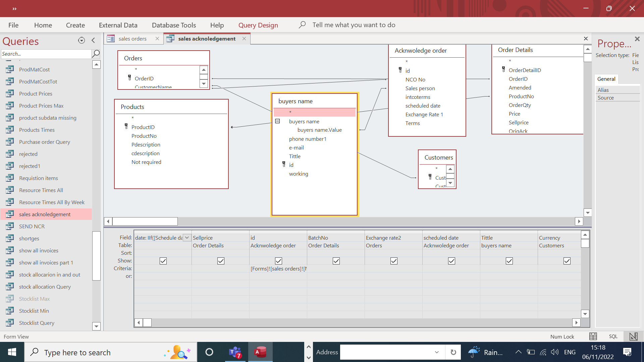Viewport: 644px width, 362px height.
Task: Uncheck Show for id column
Action: 278,261
